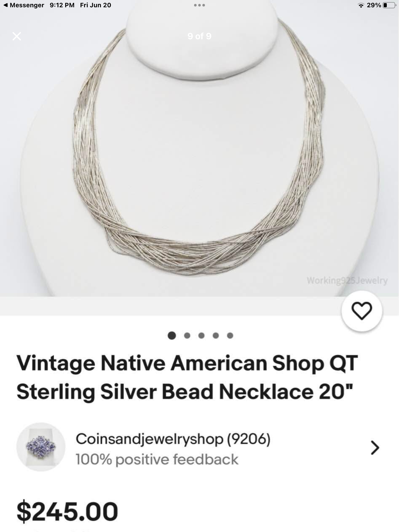Screen dimensions: 399x532
Task: Tap the $245.00 price
Action: click(x=67, y=511)
